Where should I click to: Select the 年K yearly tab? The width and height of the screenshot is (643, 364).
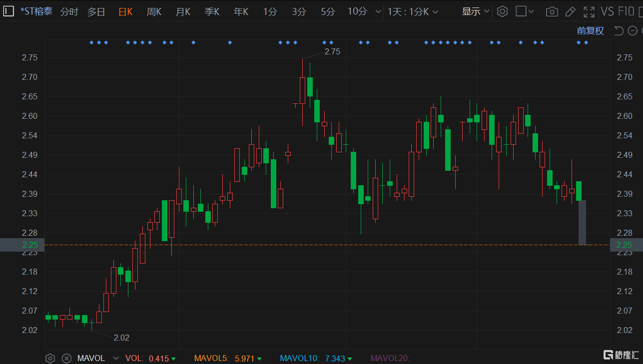tap(241, 12)
